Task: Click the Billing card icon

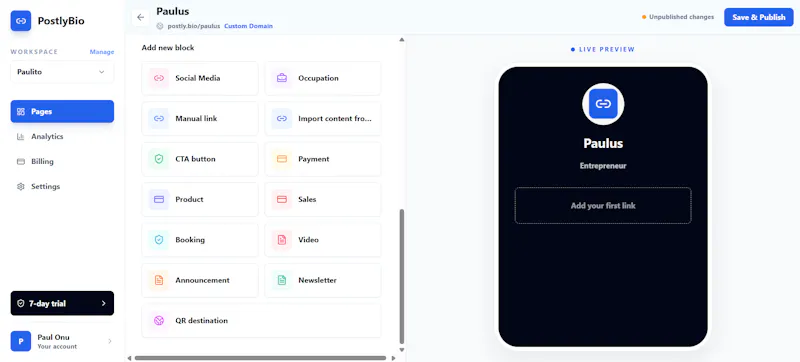Action: [21, 162]
